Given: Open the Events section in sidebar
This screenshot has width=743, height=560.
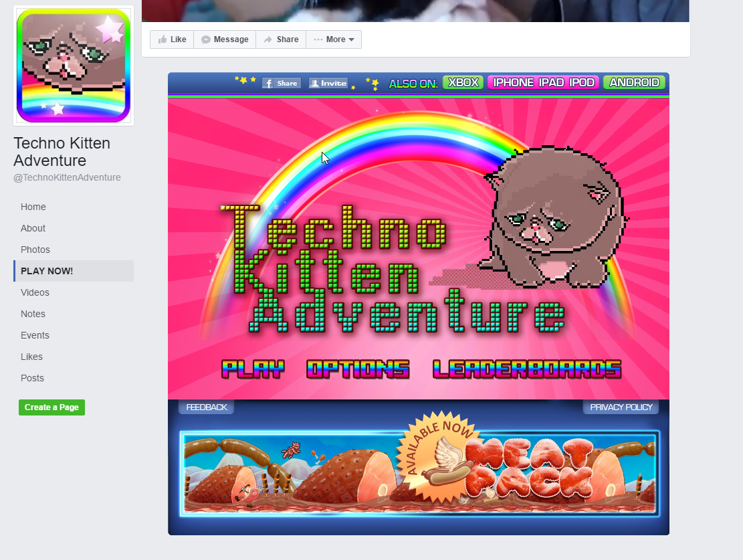Looking at the screenshot, I should coord(35,335).
